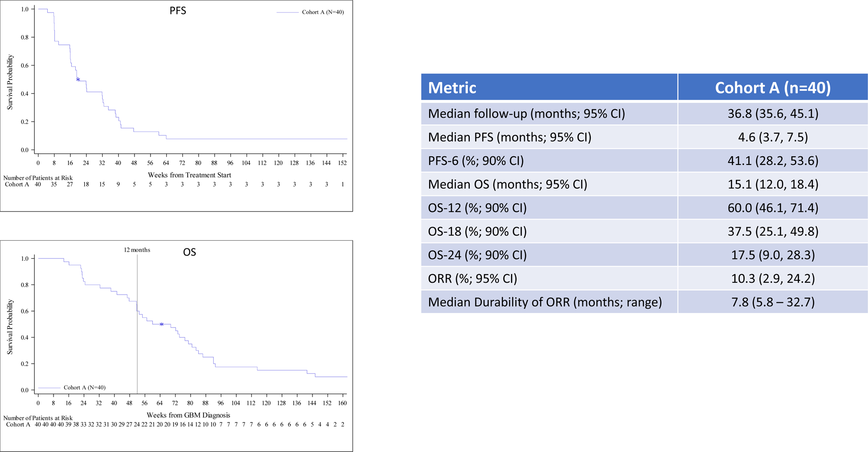Click at-risk count "18" in the PFS chart
The image size is (868, 452).
86,184
